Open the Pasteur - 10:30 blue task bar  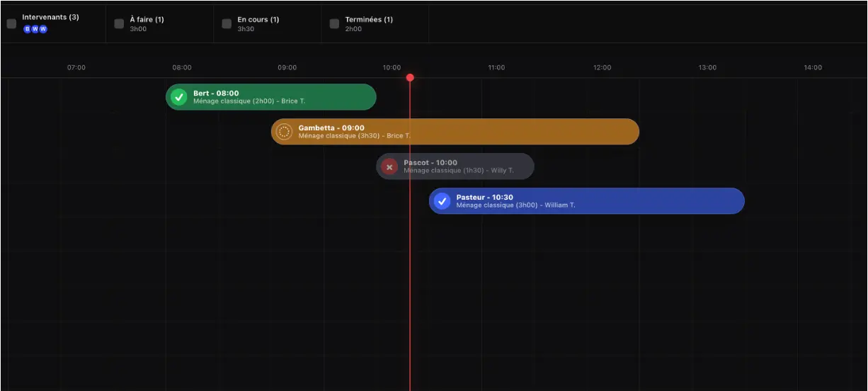click(x=587, y=201)
